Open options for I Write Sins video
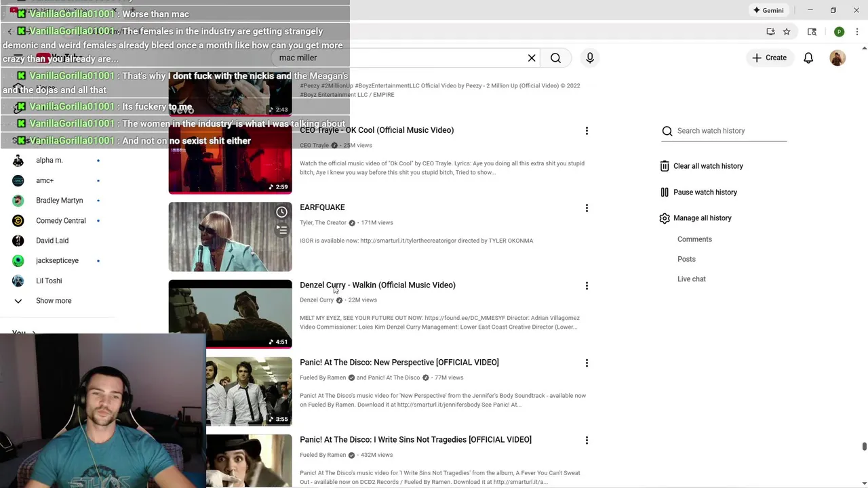Viewport: 868px width, 488px height. [587, 441]
